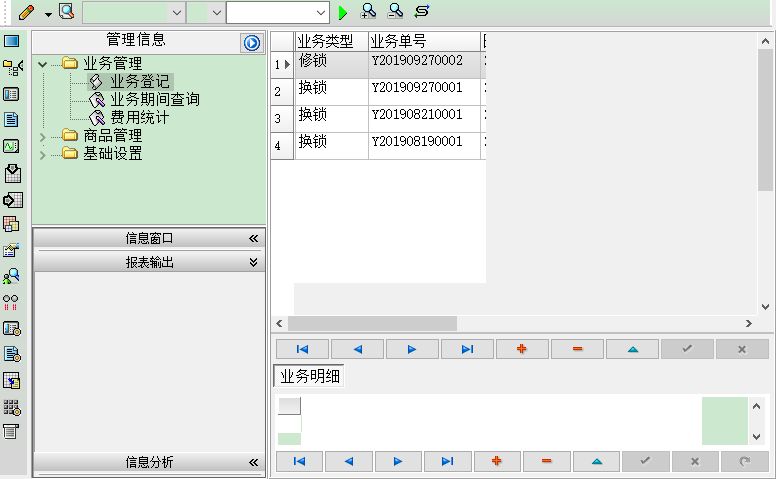Click main grid edit triangle button

[x=632, y=349]
